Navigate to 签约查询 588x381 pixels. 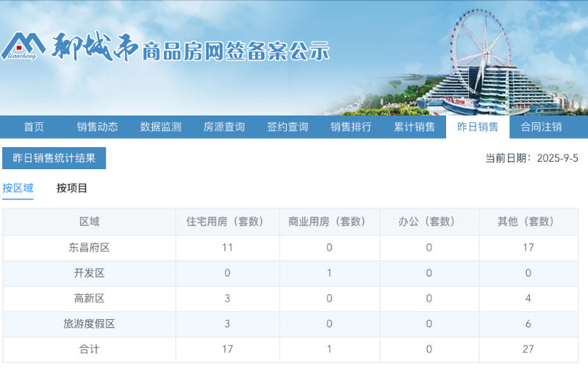coord(287,127)
